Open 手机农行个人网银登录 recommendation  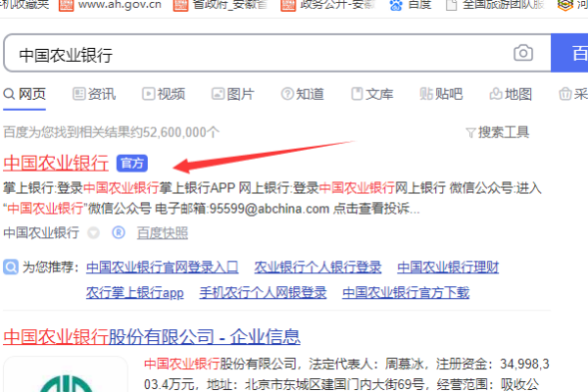click(263, 293)
